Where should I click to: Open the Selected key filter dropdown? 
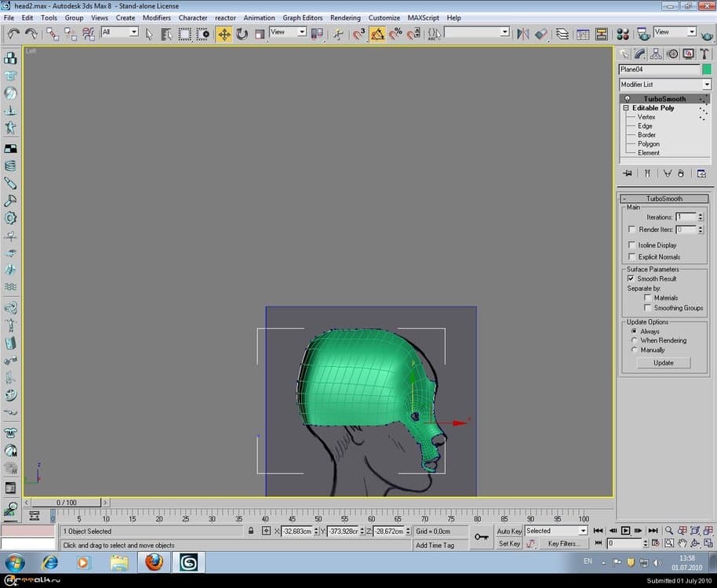pos(583,531)
